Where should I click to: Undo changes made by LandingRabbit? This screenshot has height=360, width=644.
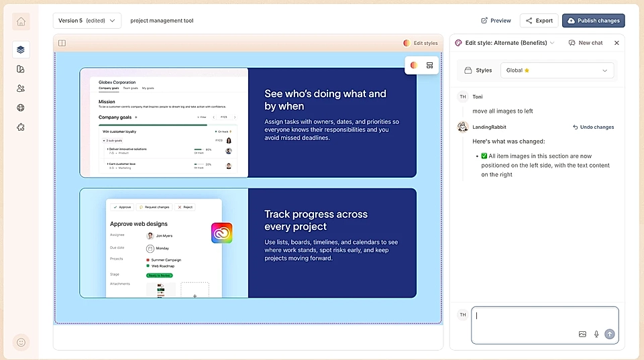593,127
